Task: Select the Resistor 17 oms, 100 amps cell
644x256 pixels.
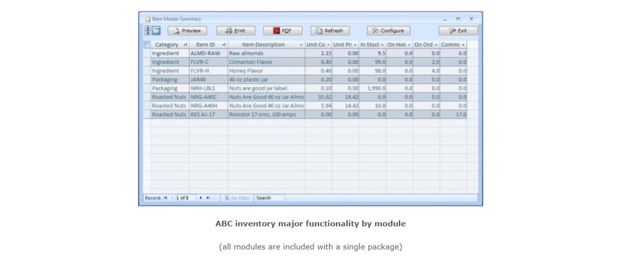Action: [x=266, y=115]
